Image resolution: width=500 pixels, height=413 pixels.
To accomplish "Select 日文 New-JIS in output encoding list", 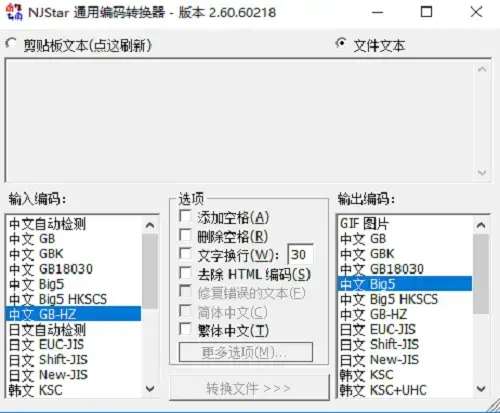I will [x=405, y=360].
